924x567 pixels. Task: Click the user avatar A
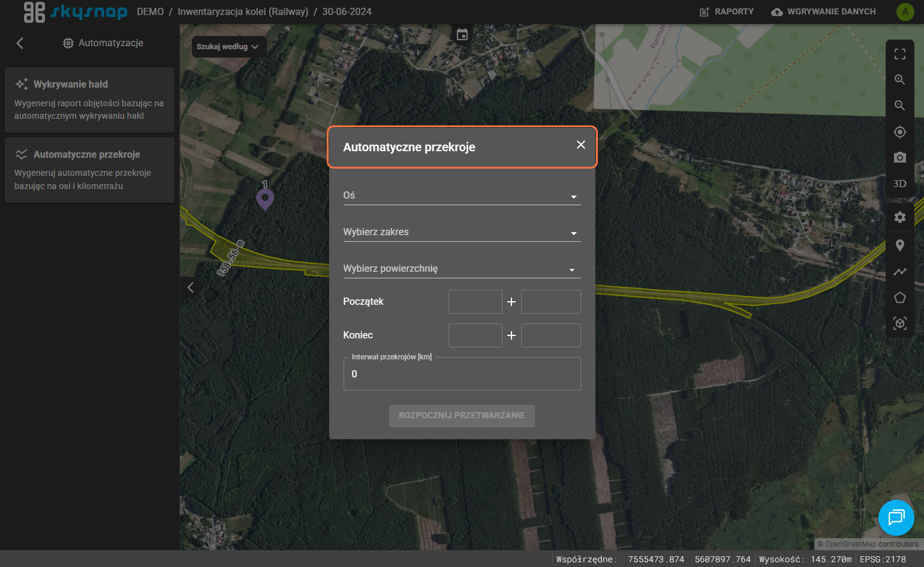(905, 12)
